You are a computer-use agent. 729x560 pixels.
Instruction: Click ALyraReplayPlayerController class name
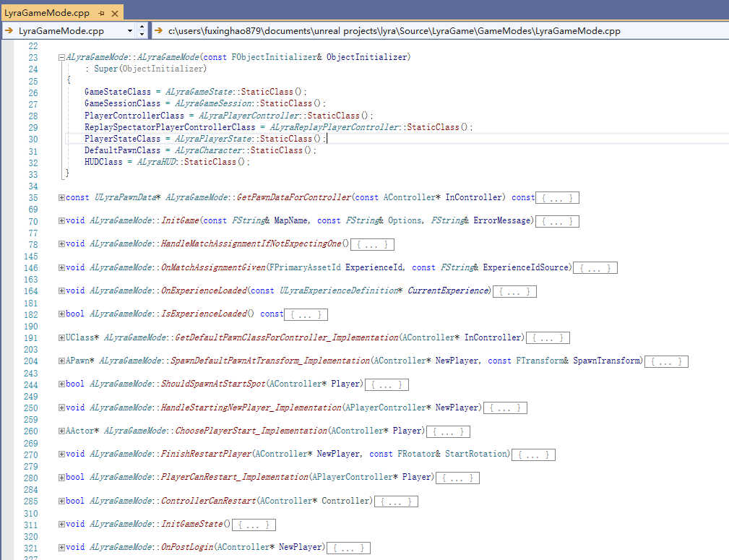[335, 127]
